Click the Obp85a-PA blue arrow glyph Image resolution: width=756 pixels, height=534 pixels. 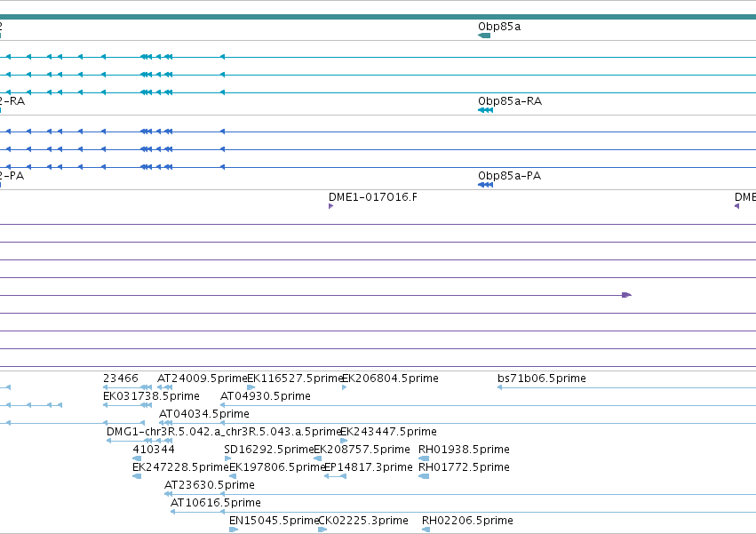486,185
